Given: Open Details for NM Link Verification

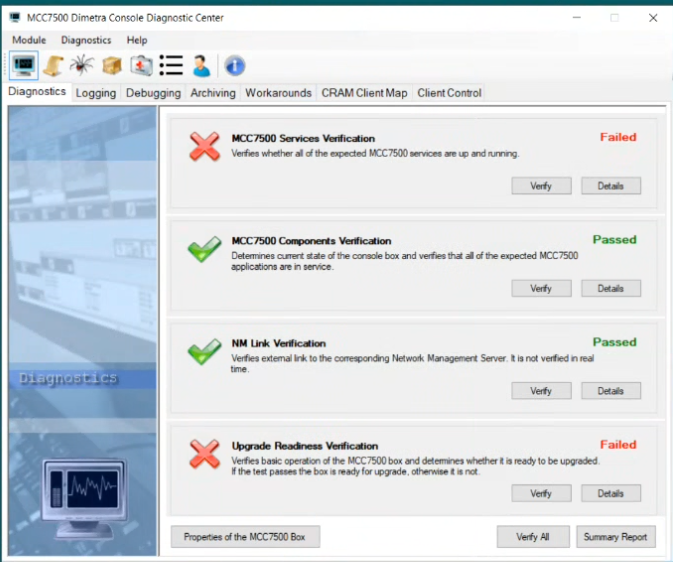Looking at the screenshot, I should click(x=611, y=391).
